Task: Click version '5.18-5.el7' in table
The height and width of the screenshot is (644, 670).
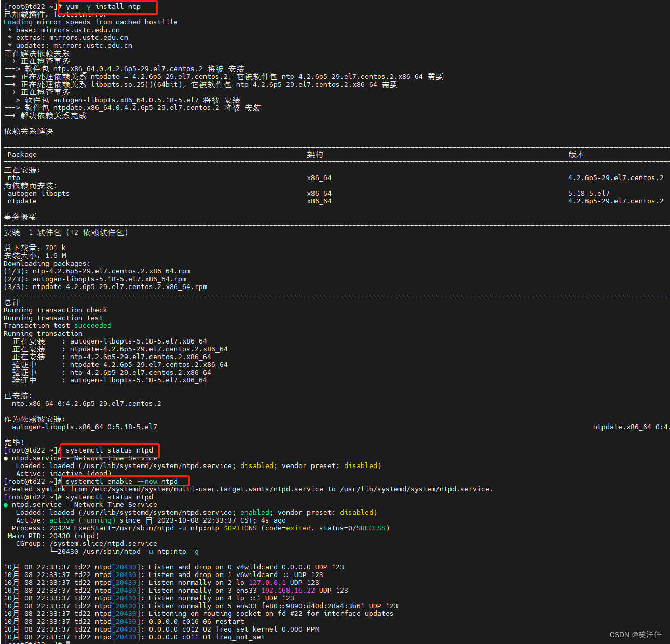Action: (589, 194)
